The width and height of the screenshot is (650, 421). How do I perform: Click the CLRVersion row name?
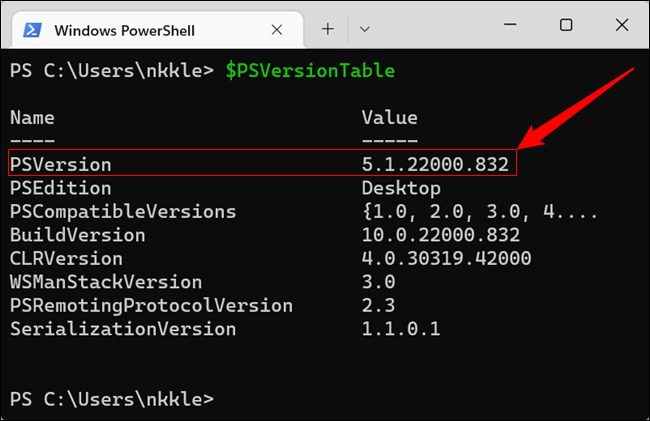point(66,259)
